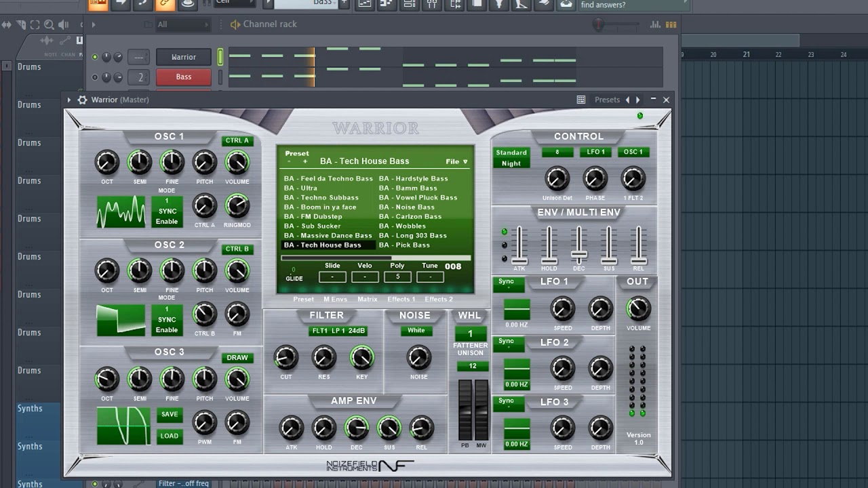Image resolution: width=868 pixels, height=488 pixels.
Task: Toggle LFO 2 Sync button
Action: [x=509, y=344]
